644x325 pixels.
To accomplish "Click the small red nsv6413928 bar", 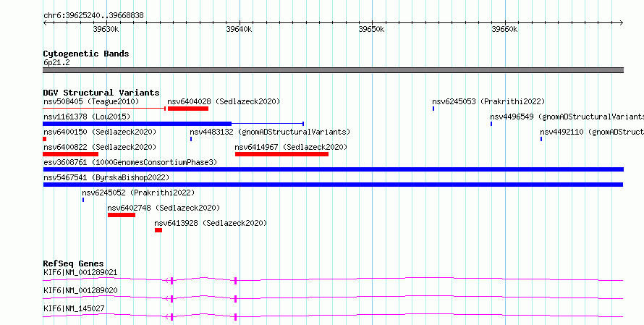I will [158, 230].
